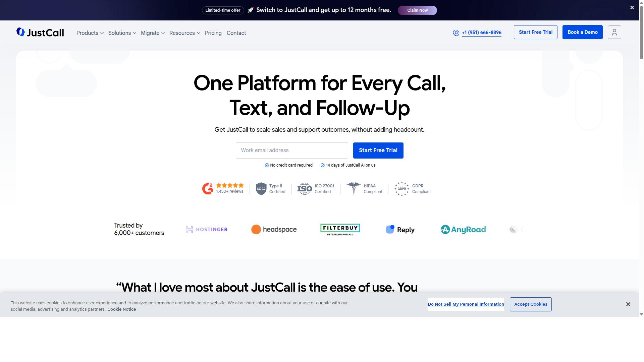Click scrollbar down arrow

pos(641,314)
